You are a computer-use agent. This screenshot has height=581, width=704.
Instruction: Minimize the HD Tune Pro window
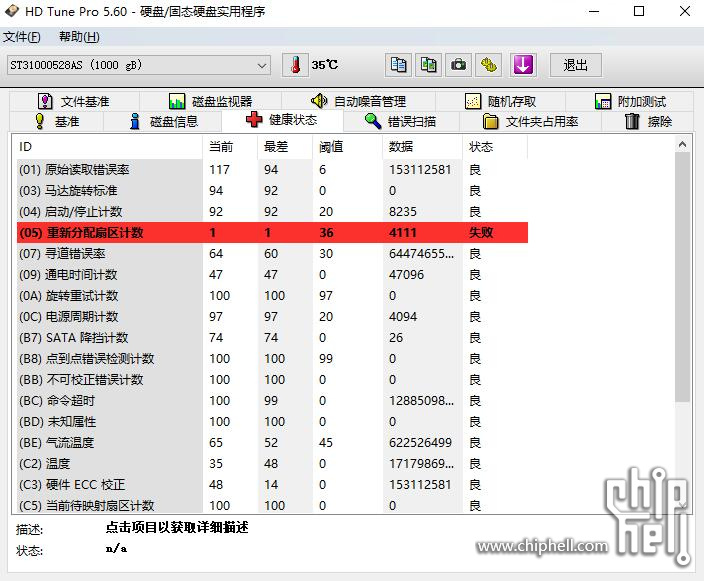coord(594,12)
